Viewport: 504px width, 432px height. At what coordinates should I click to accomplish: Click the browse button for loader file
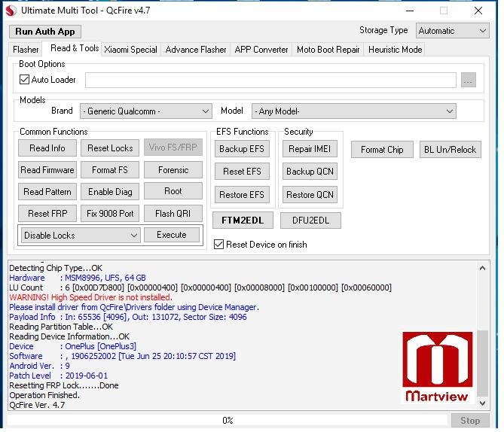468,80
